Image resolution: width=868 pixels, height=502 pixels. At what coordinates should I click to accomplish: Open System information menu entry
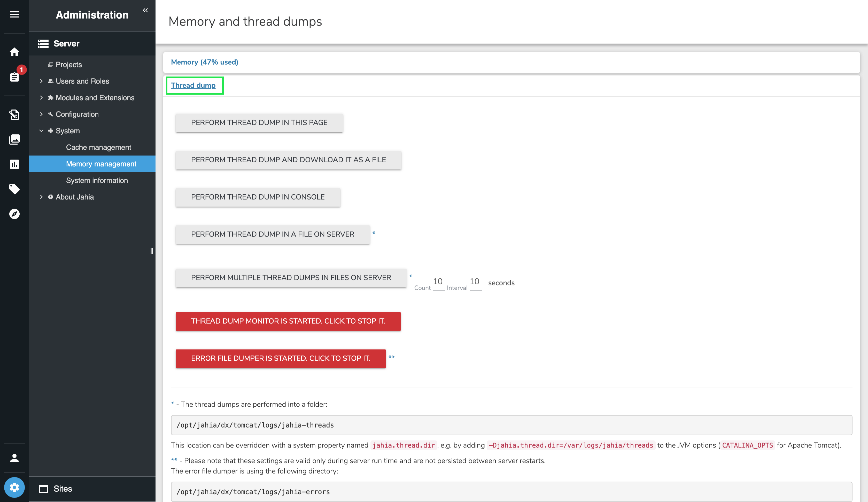point(97,180)
